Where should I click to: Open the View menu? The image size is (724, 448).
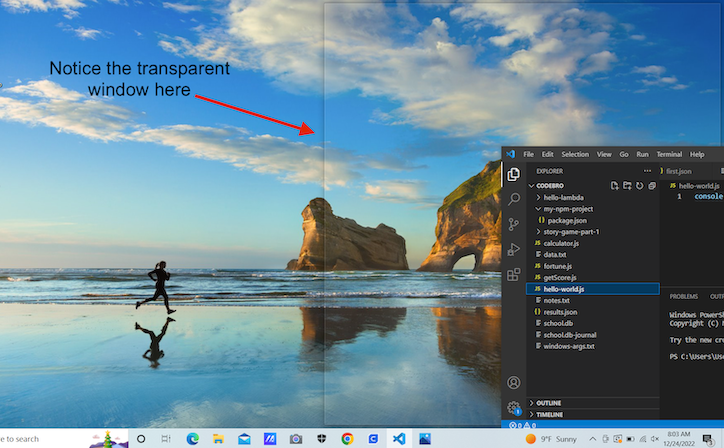[x=604, y=154]
